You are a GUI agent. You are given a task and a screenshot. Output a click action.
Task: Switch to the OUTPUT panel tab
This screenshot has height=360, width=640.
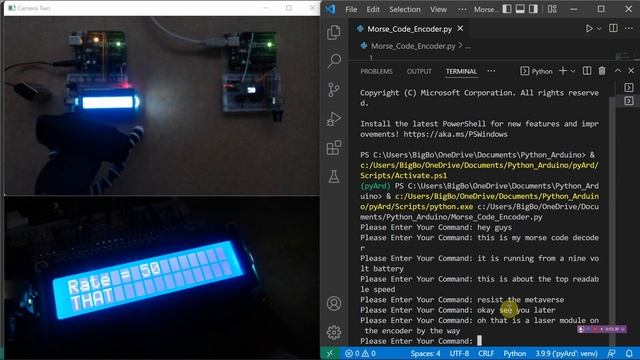(419, 71)
